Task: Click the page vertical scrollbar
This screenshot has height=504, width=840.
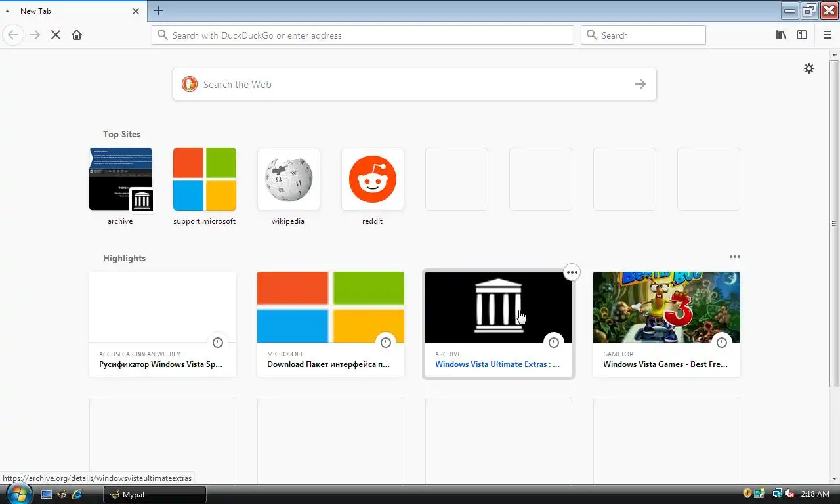Action: pos(835,223)
